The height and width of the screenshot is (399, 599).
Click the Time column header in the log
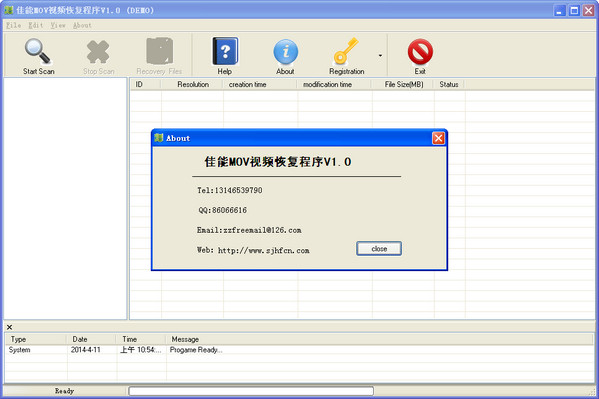141,339
